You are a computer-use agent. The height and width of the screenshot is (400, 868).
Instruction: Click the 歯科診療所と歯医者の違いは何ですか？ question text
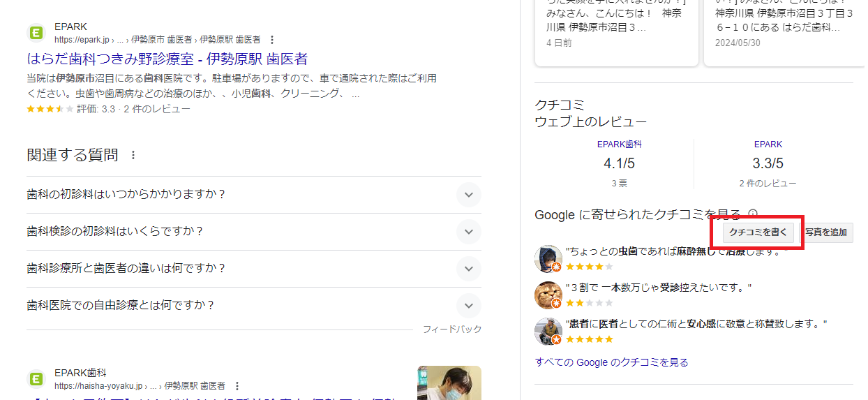126,269
